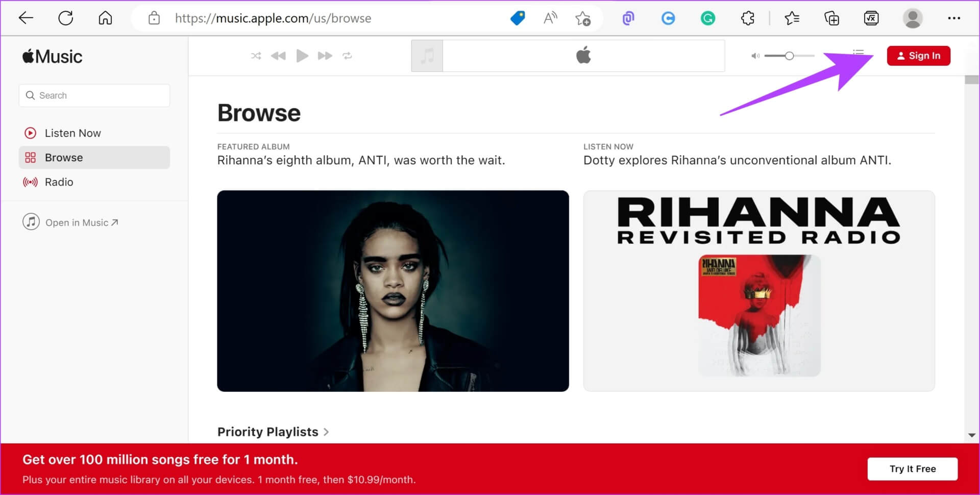
Task: Click the page scrollbar down arrow
Action: point(972,435)
